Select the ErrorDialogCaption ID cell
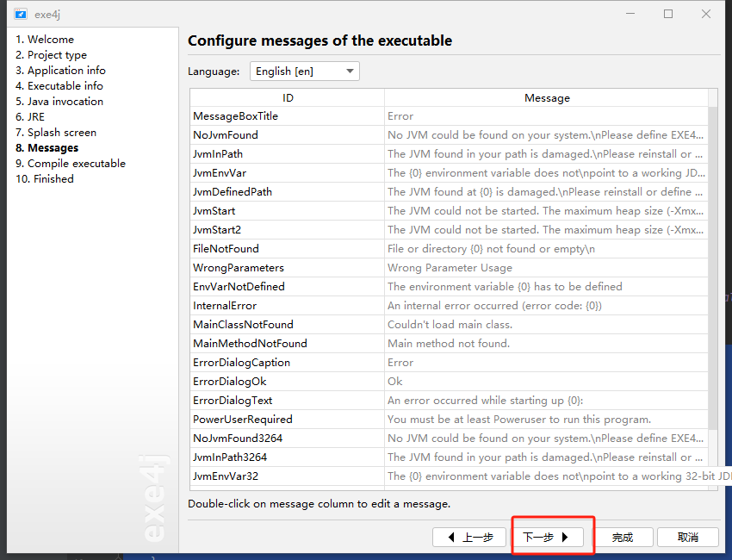The width and height of the screenshot is (732, 560). point(287,363)
